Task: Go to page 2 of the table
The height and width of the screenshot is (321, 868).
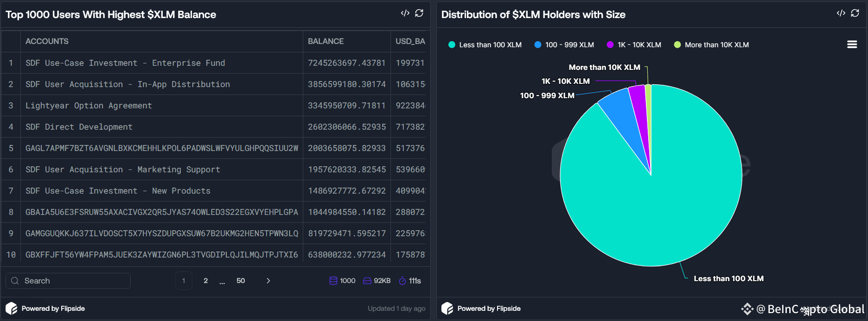Action: (206, 281)
